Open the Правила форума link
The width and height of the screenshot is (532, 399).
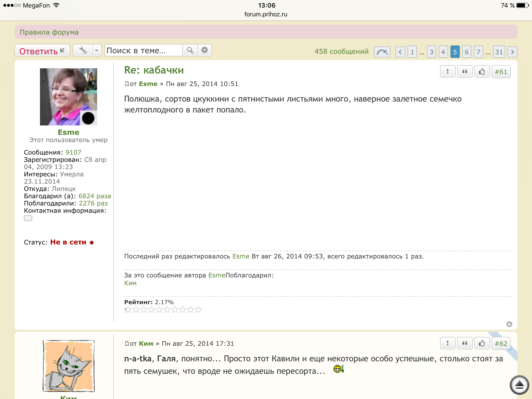(x=49, y=32)
